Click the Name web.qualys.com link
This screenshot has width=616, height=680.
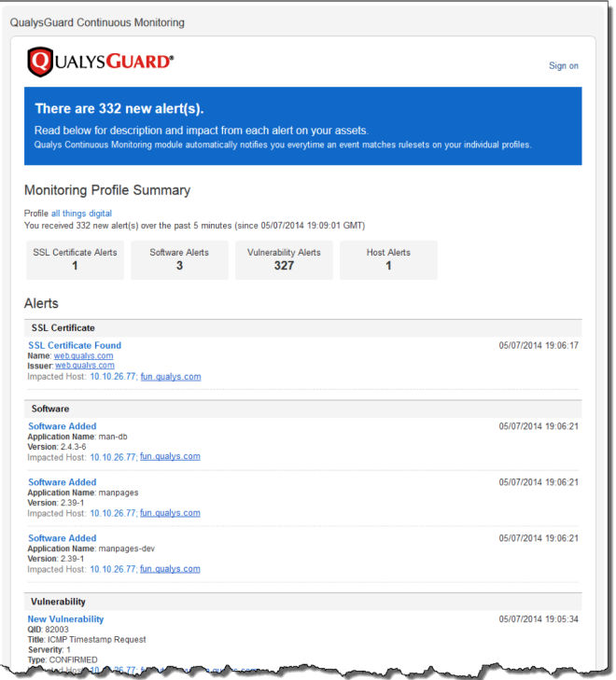[83, 355]
